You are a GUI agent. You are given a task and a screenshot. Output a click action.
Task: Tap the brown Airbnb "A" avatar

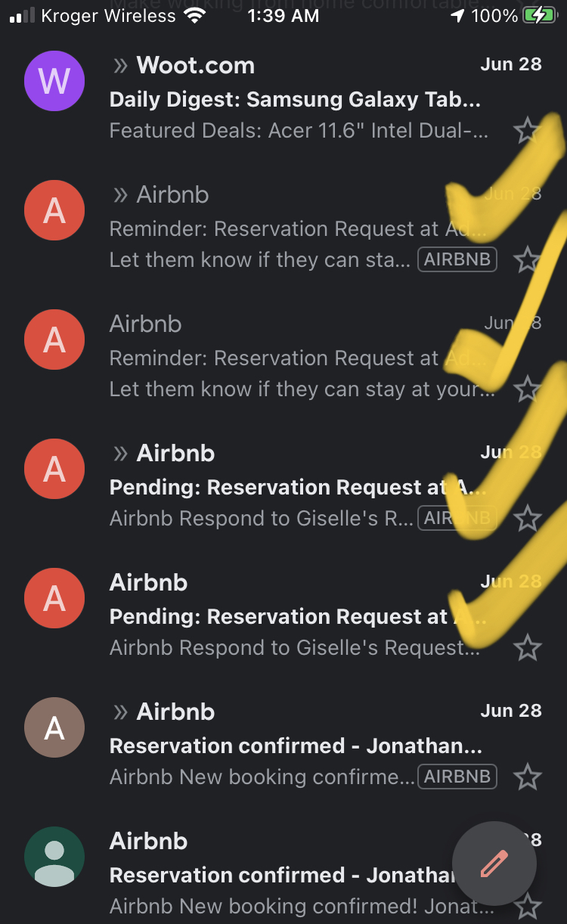[54, 728]
